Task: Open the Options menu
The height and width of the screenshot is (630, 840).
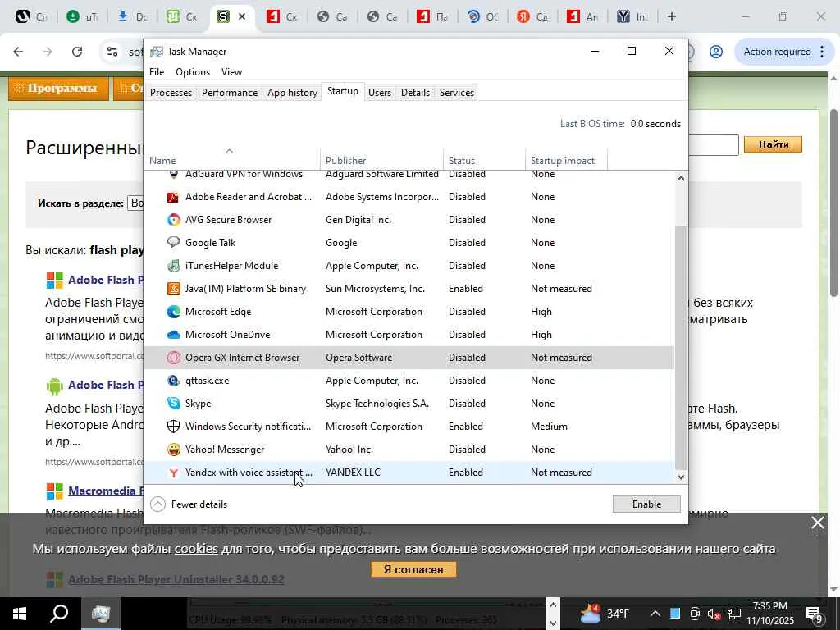Action: tap(193, 72)
